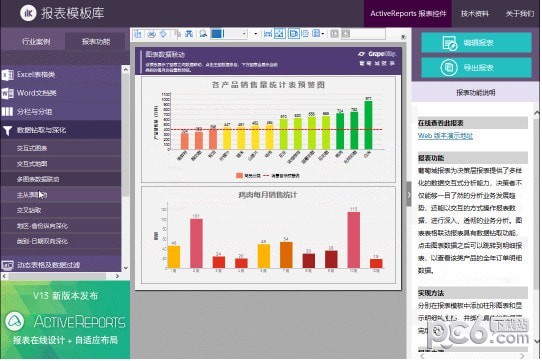Click the columns and grouping category icon
Screen dimensions: 542x361
coord(7,111)
